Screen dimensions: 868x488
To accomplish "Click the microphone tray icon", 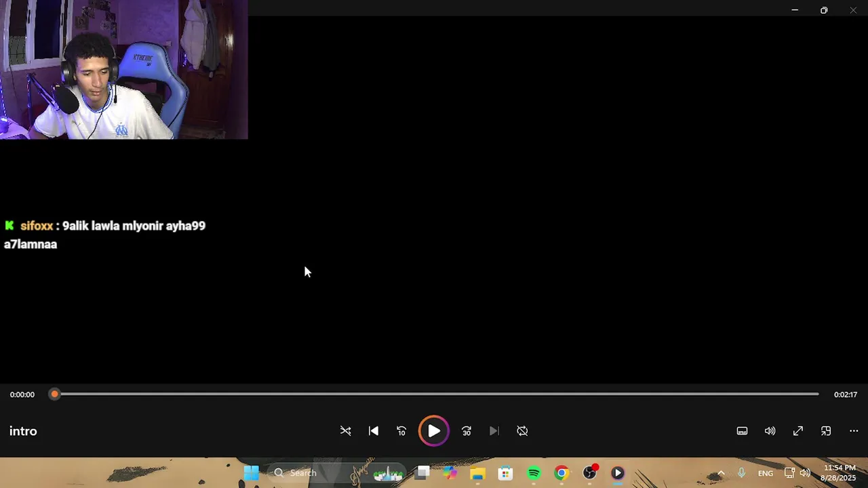I will pyautogui.click(x=742, y=473).
